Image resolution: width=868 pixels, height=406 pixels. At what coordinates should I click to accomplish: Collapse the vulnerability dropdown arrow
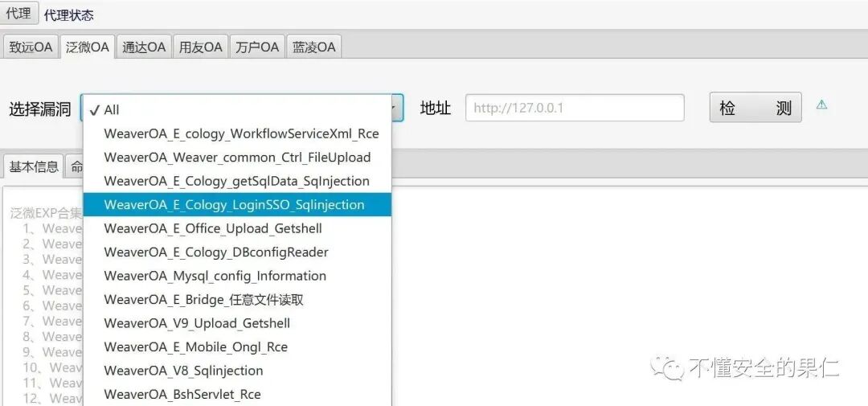click(397, 108)
